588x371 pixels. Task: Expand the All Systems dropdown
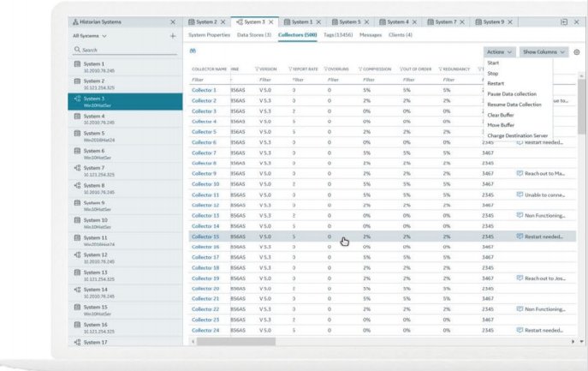click(x=90, y=36)
